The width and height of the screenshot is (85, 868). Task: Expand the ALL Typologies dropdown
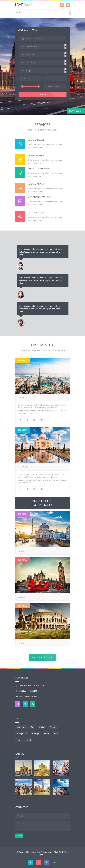42,54
